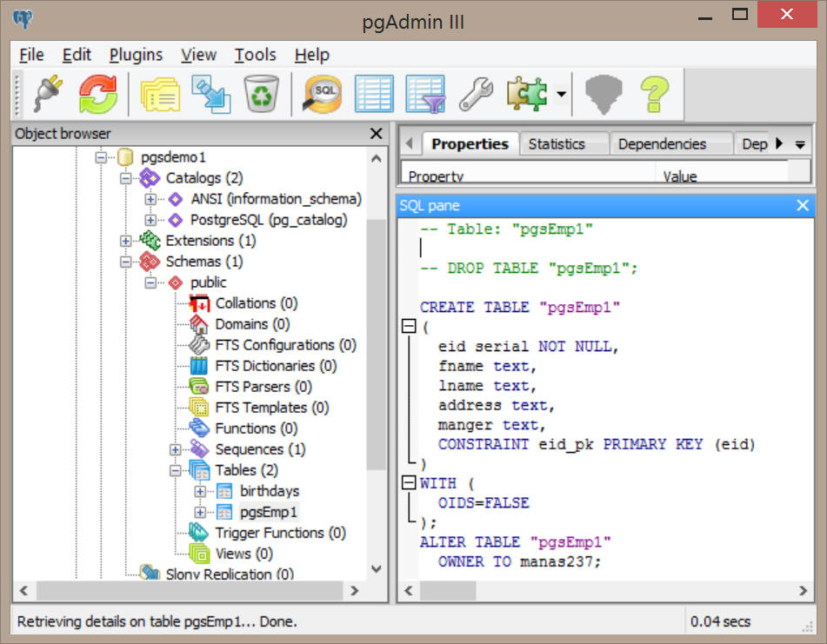Collapse the Tables (2) node

pos(175,470)
